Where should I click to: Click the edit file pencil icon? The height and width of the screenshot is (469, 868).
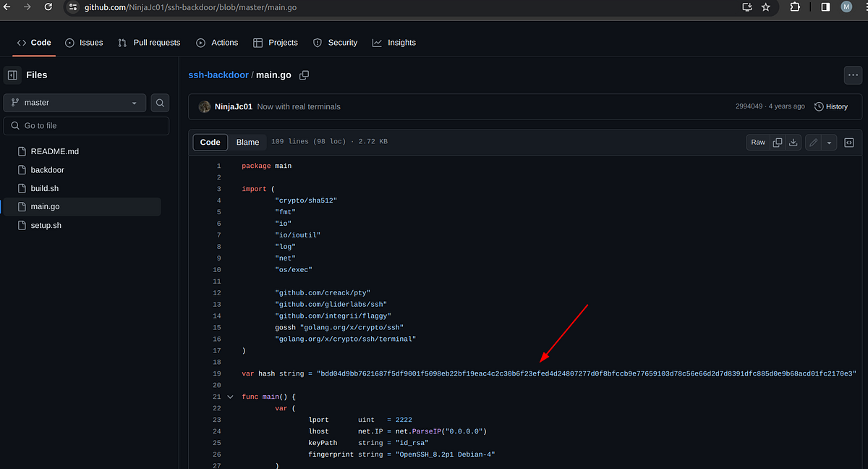814,143
